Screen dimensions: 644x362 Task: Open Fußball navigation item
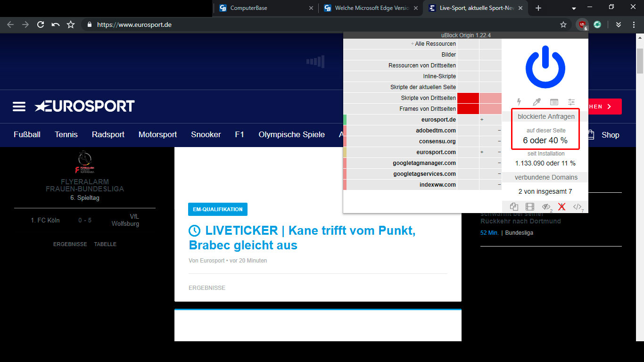[x=27, y=134]
